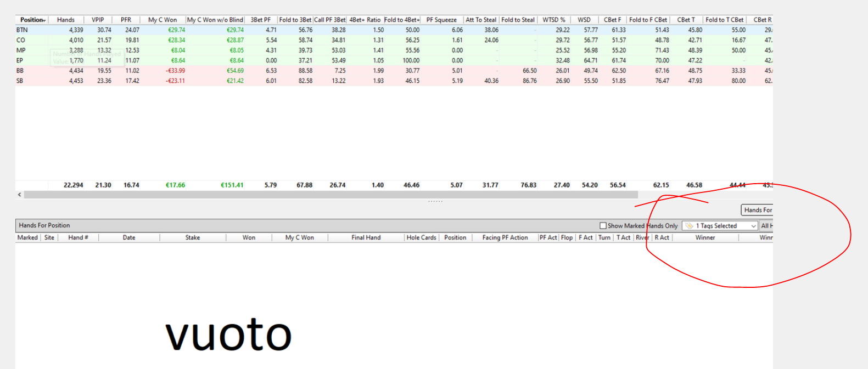Click the Final Hand column header
Screen dimensions: 868x369
tap(366, 237)
